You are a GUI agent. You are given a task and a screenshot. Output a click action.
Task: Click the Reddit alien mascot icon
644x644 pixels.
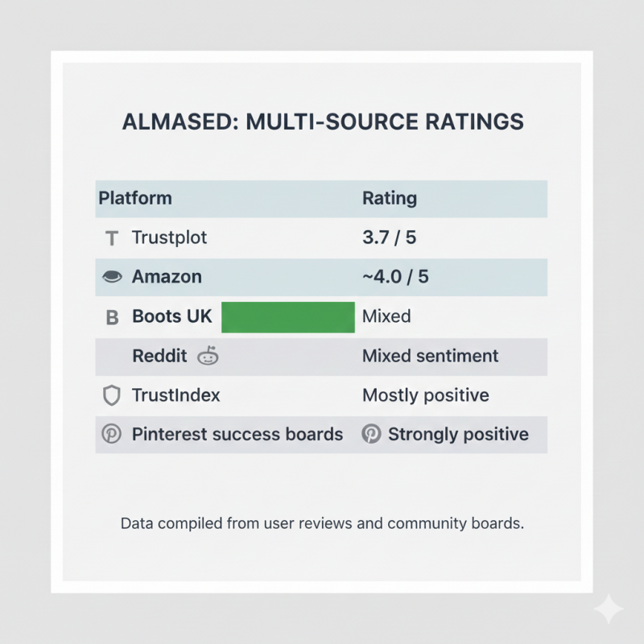208,356
